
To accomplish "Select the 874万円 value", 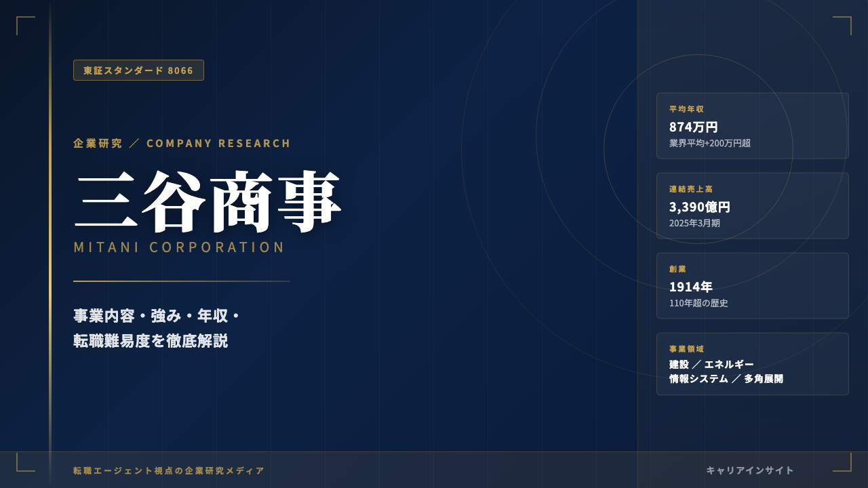I will click(x=694, y=127).
